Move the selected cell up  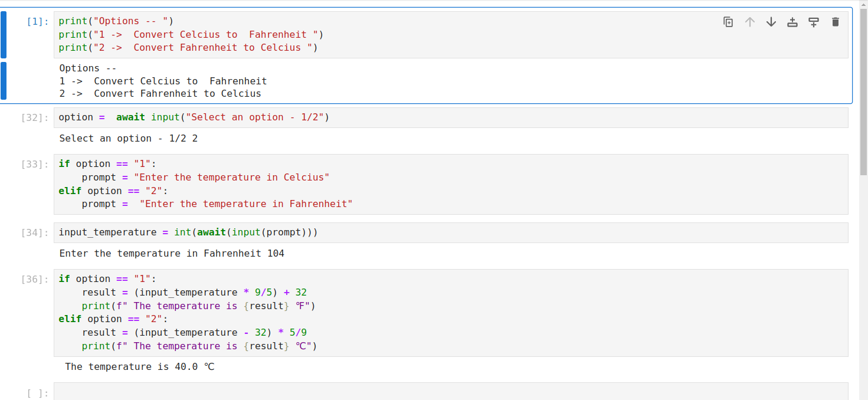(x=749, y=21)
